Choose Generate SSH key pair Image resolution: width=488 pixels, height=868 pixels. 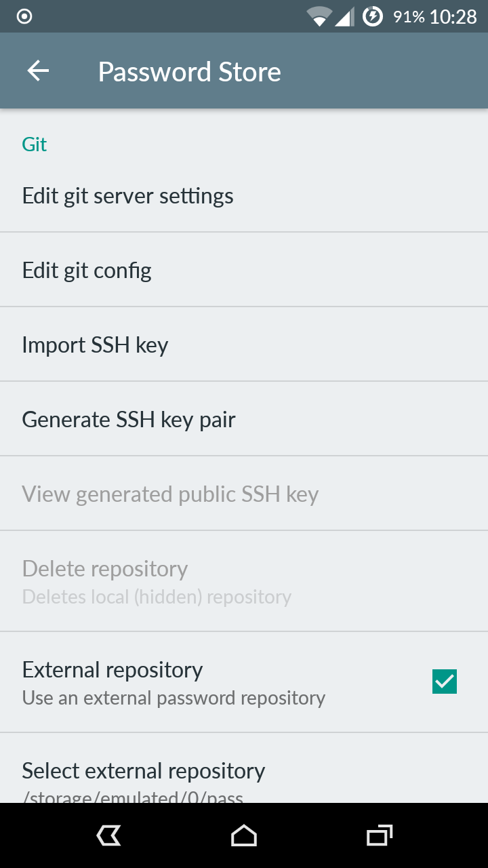(129, 420)
